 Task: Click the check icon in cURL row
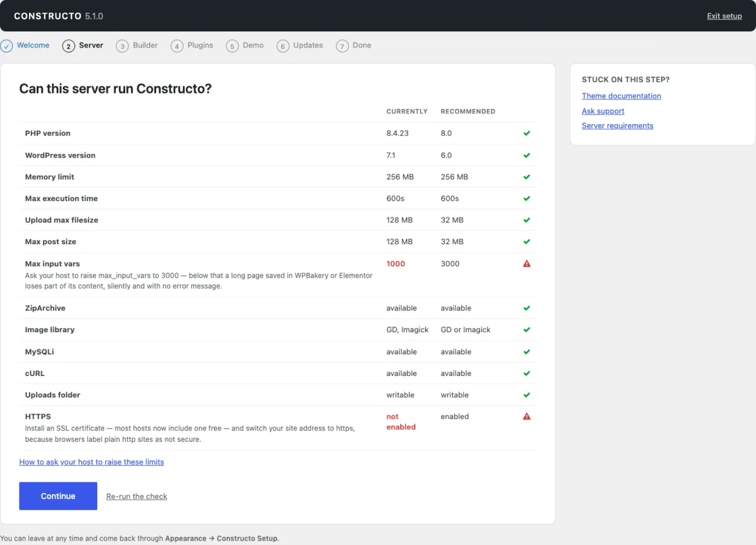(526, 374)
